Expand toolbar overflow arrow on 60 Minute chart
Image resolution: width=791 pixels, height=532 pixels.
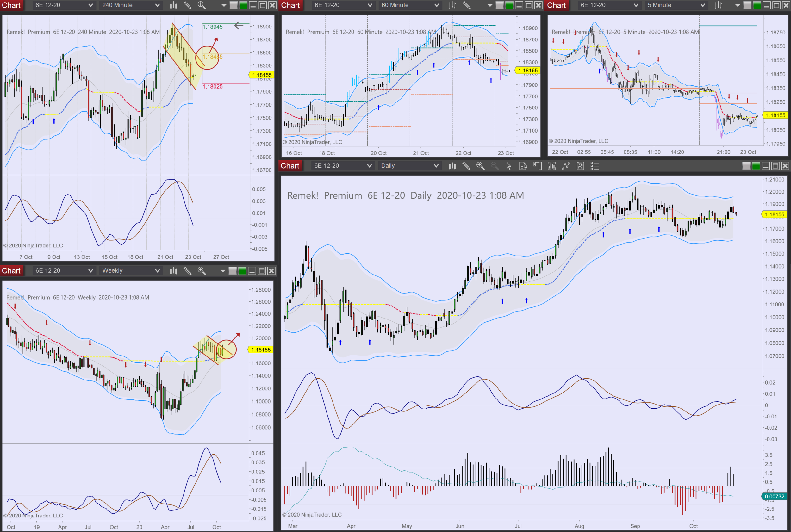[x=490, y=6]
